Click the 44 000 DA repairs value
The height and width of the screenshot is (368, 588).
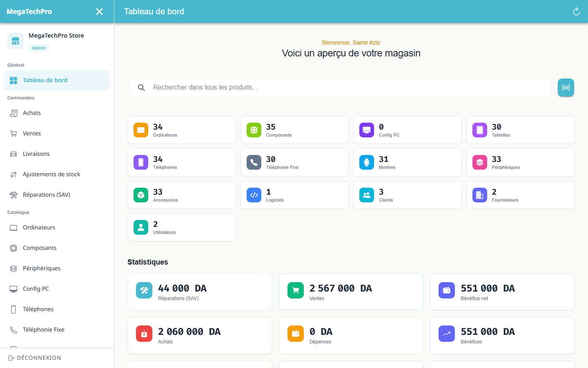coord(182,288)
